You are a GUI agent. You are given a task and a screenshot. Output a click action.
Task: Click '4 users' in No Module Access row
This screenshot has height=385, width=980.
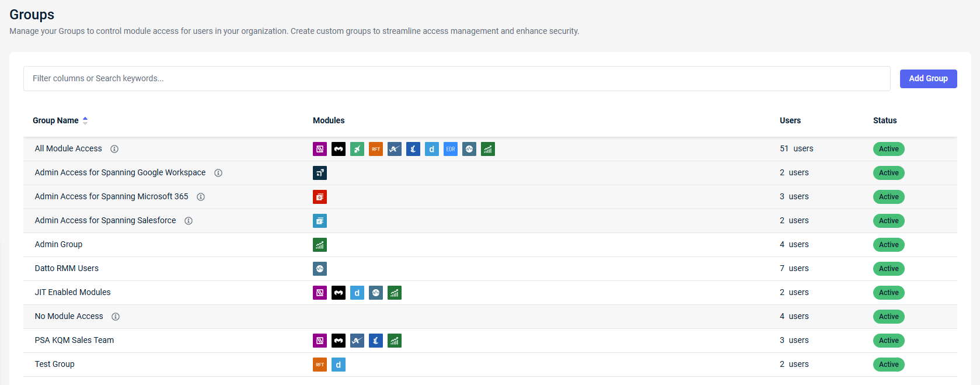click(794, 316)
